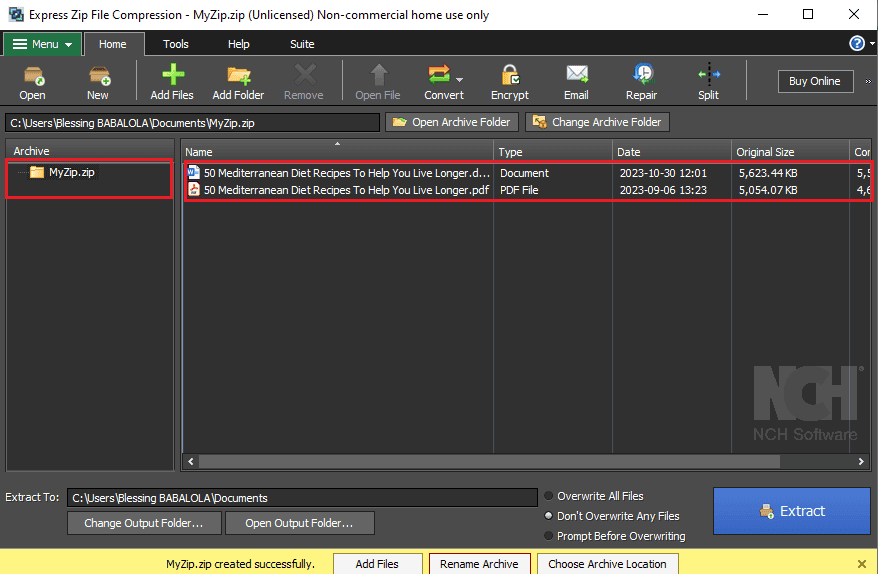Click the 2023-09-06 13:23 date cell
878x574 pixels.
click(663, 190)
